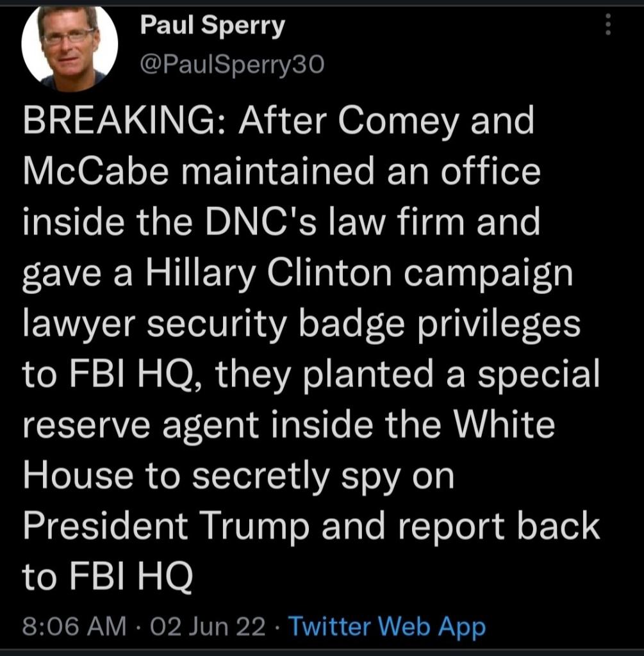Click the phrase report back
The height and width of the screenshot is (656, 644).
pyautogui.click(x=488, y=525)
